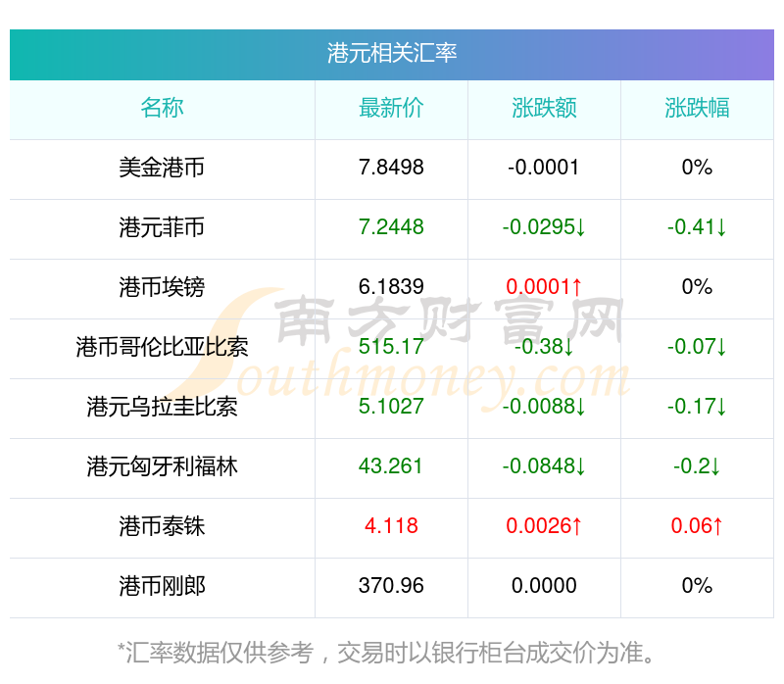This screenshot has width=784, height=684.
Task: Click the 汇率数据仅供参考 disclaimer note
Action: click(x=386, y=653)
